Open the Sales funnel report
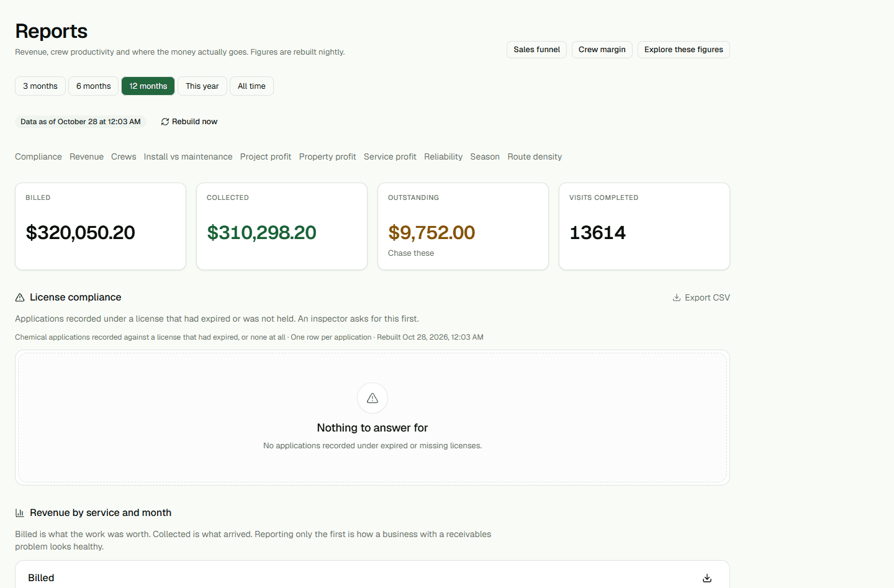This screenshot has width=894, height=588. (537, 50)
